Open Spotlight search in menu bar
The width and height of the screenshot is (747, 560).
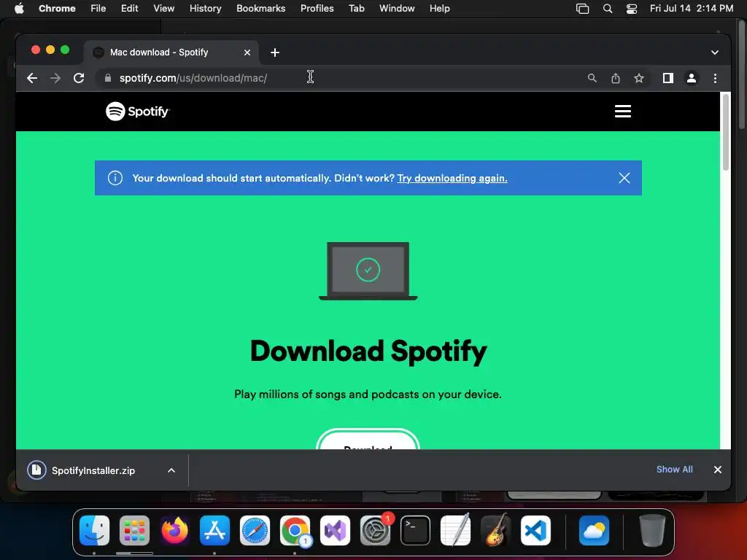(x=608, y=9)
